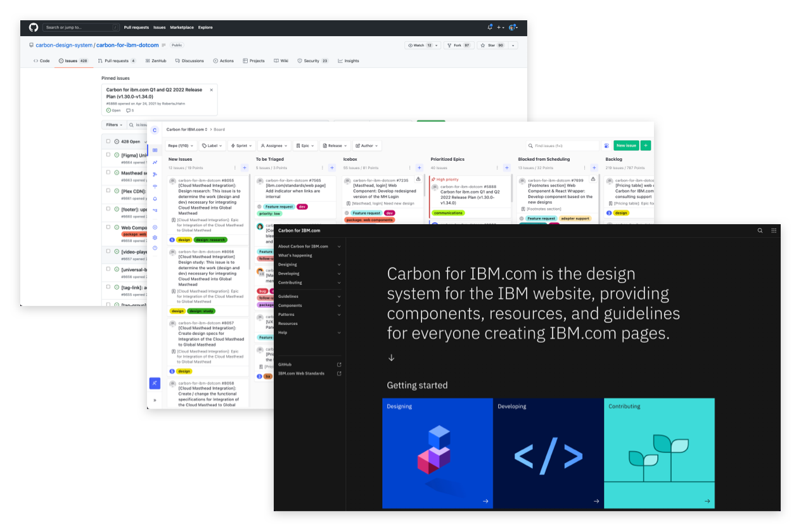Image resolution: width=801 pixels, height=532 pixels.
Task: Click the green plus button beside New issue
Action: [646, 146]
